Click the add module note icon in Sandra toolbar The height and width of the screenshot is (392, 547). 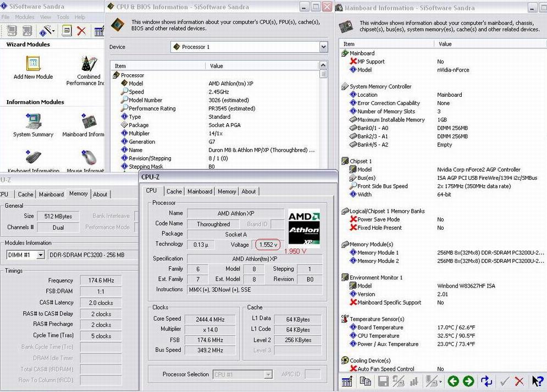pyautogui.click(x=67, y=31)
